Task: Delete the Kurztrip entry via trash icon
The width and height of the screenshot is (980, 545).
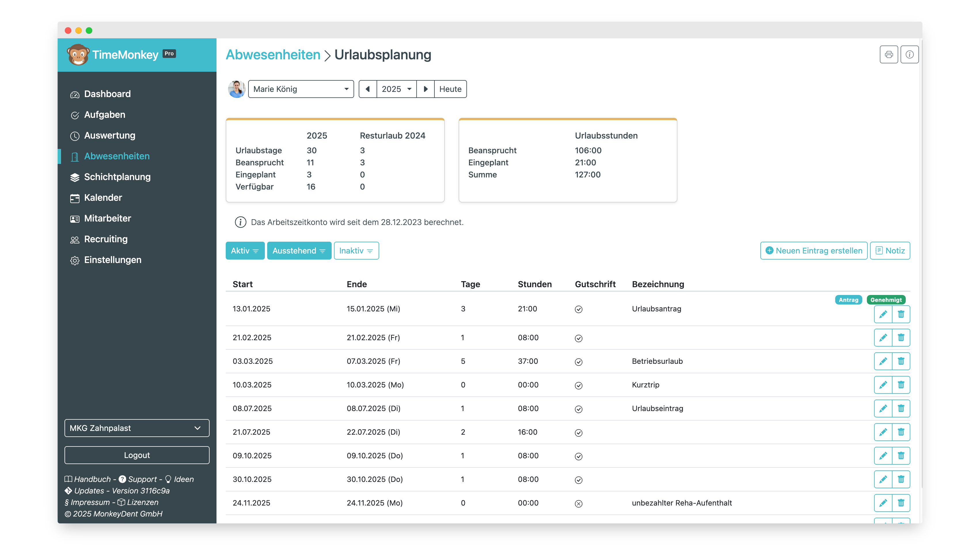Action: point(901,385)
